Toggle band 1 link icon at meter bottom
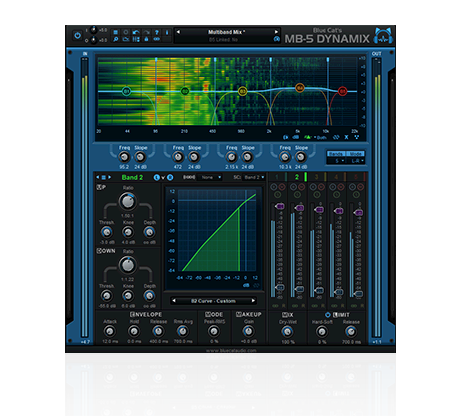Screen dimensions: 460x416 275,305
